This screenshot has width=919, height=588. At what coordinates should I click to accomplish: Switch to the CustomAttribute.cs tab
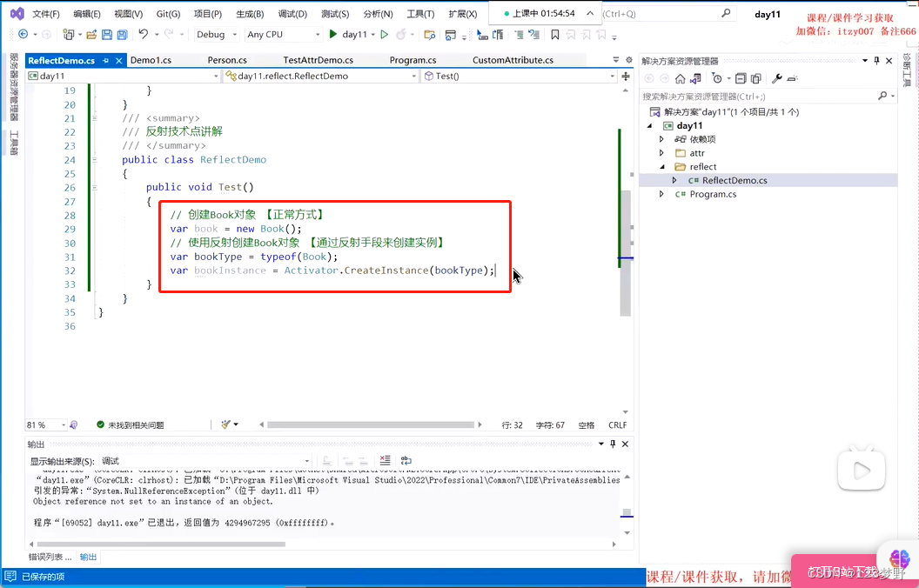pos(513,60)
